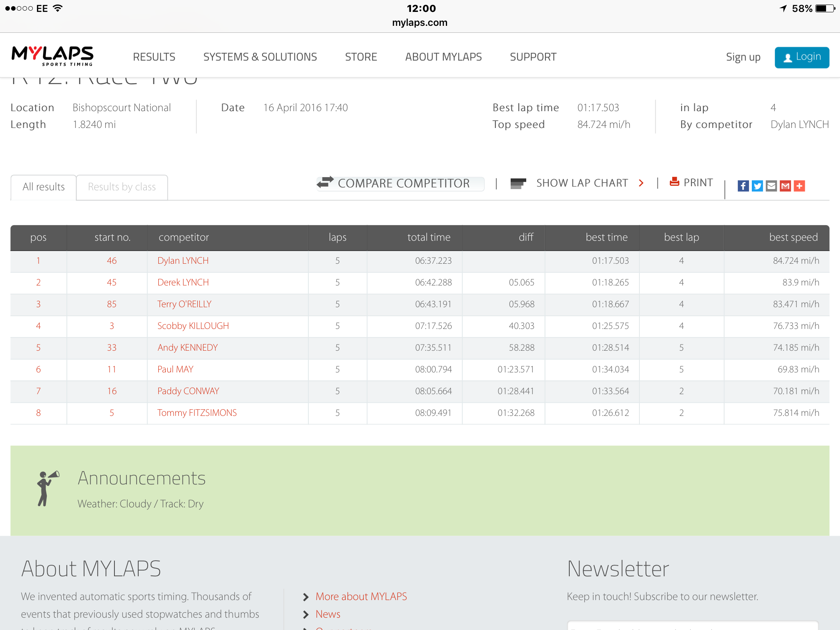Click the blue Login button
Screen dimensions: 840x630
tap(802, 57)
